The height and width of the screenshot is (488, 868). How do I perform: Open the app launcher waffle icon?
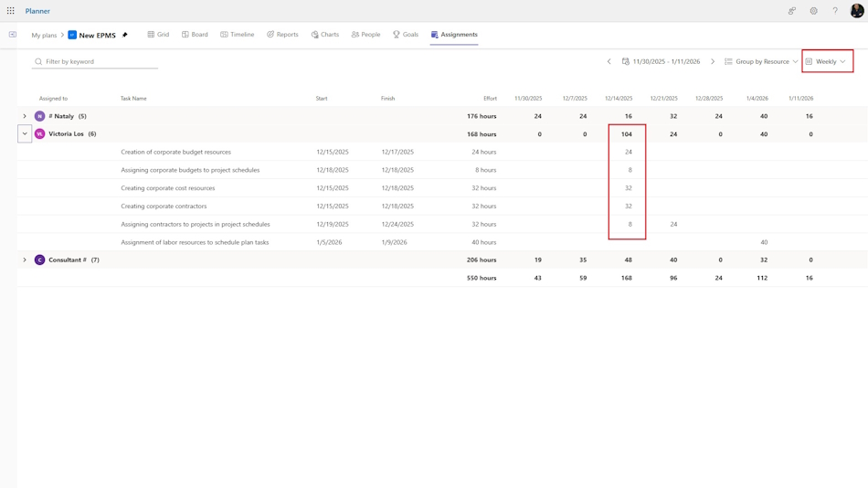[x=11, y=11]
